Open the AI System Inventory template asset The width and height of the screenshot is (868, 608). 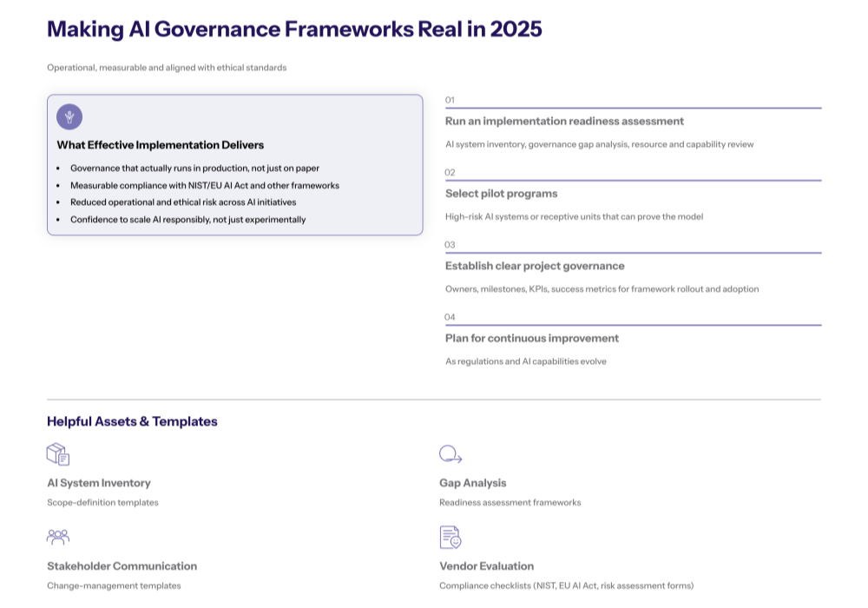pyautogui.click(x=99, y=483)
